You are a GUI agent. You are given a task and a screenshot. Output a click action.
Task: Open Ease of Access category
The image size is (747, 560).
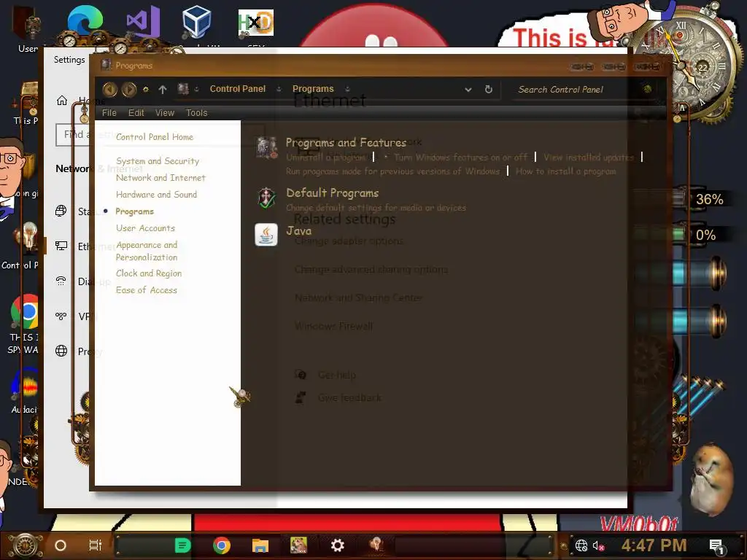pos(146,290)
